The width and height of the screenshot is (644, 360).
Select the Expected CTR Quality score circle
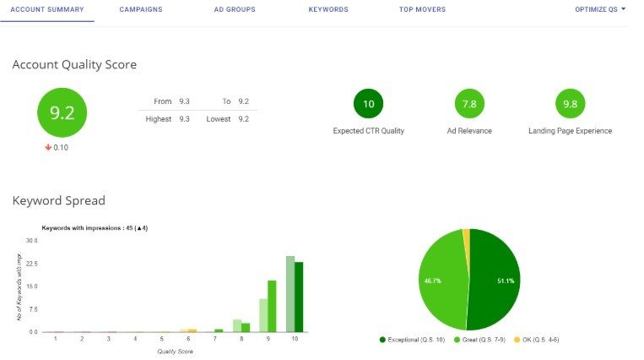click(x=368, y=104)
